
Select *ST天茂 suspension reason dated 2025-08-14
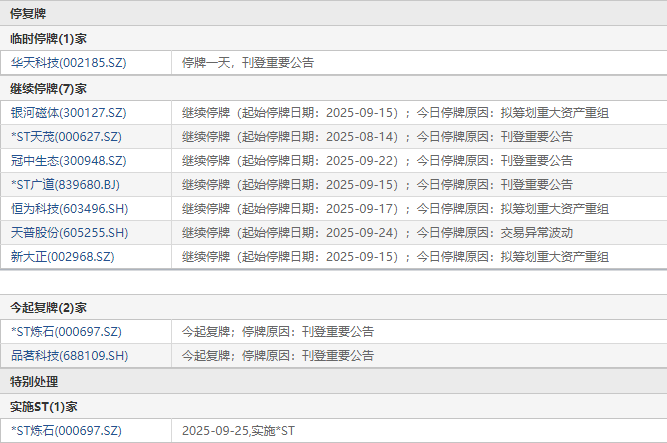tap(377, 137)
